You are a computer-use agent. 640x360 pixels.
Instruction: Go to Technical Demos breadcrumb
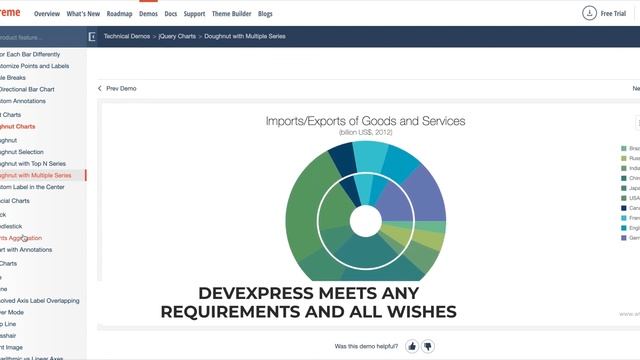(x=127, y=36)
